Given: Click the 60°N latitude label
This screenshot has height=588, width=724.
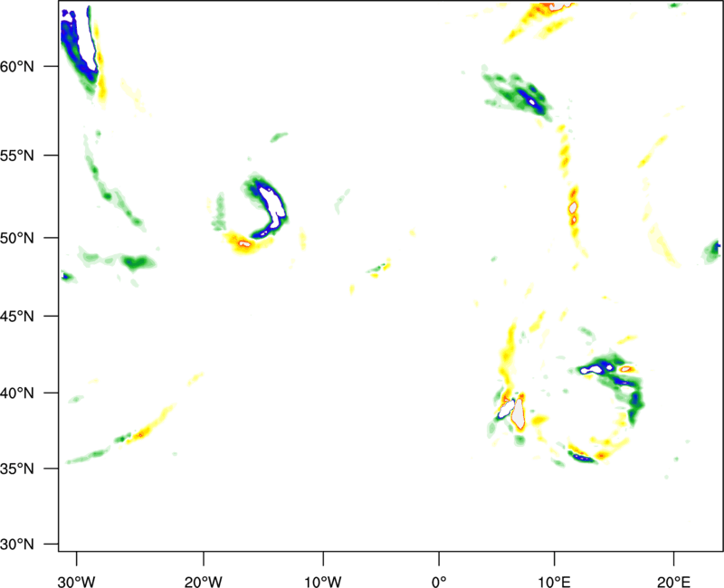Looking at the screenshot, I should coord(17,67).
